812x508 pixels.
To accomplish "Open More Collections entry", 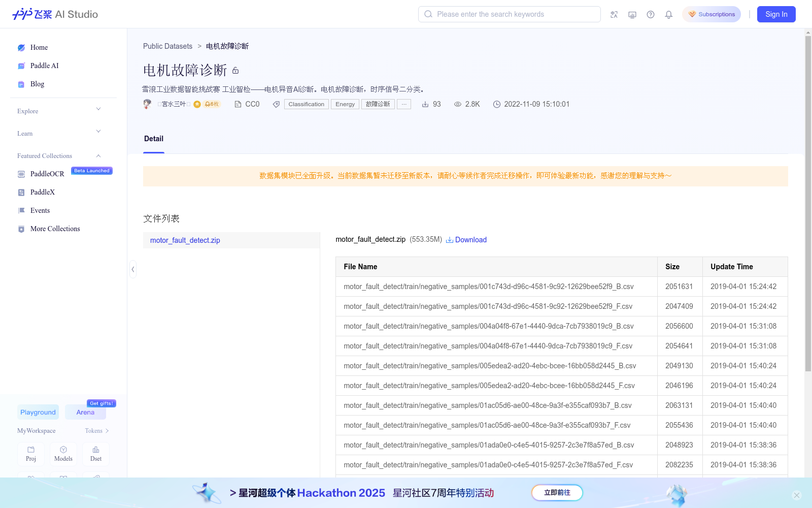I will (x=55, y=229).
